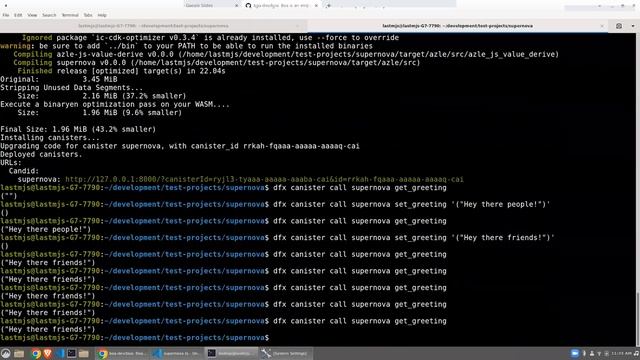640x360 pixels.
Task: Launch Brave browser from the taskbar
Action: point(48,353)
